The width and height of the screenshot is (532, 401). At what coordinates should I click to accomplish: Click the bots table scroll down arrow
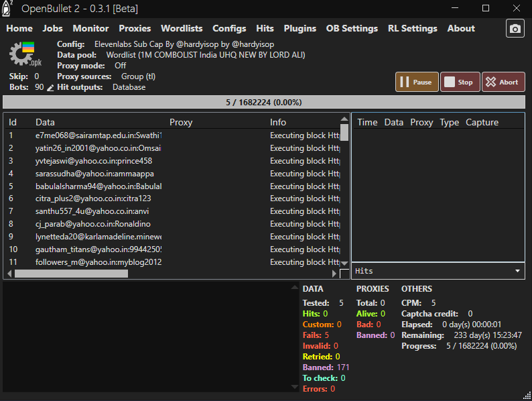click(x=344, y=264)
